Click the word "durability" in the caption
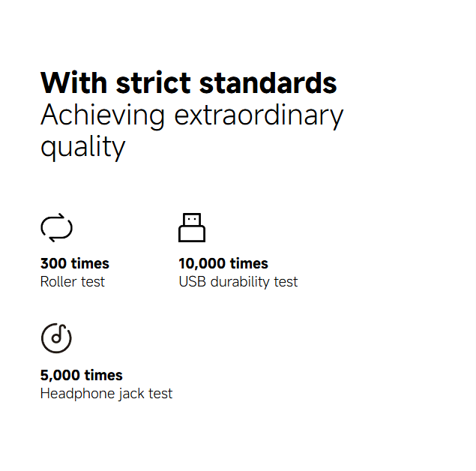The width and height of the screenshot is (476, 471). 240,282
